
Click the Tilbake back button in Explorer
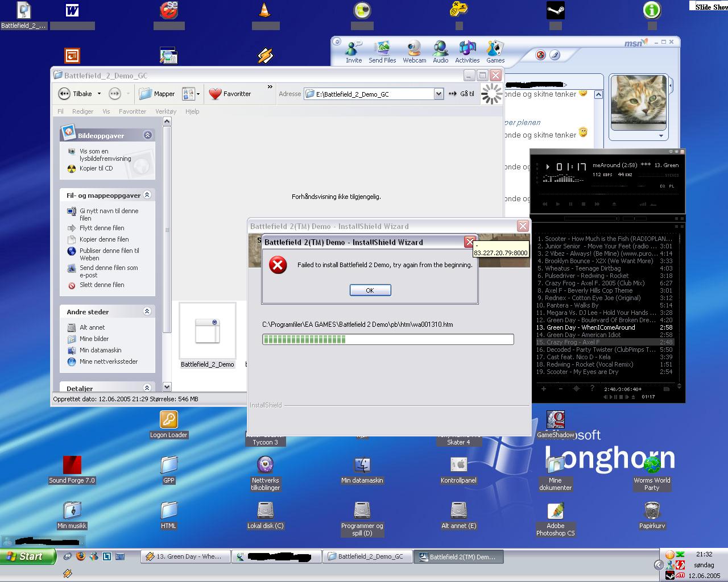point(75,94)
